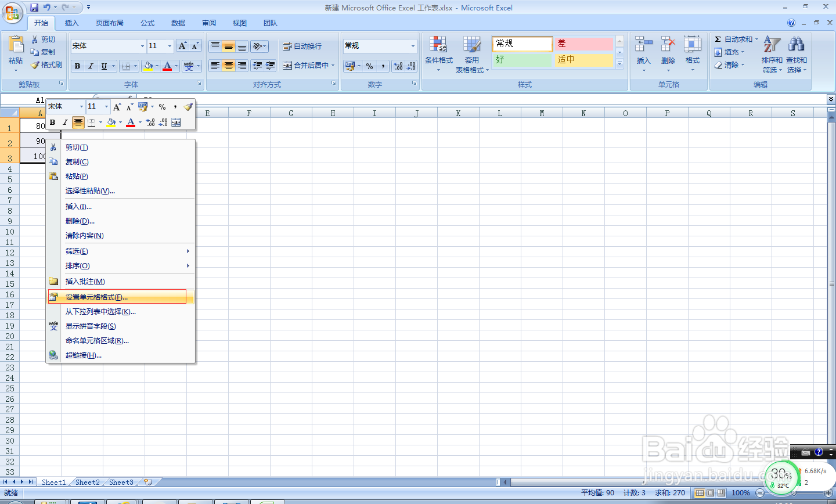Toggle Bold in the ribbon font group
836x504 pixels.
point(77,66)
